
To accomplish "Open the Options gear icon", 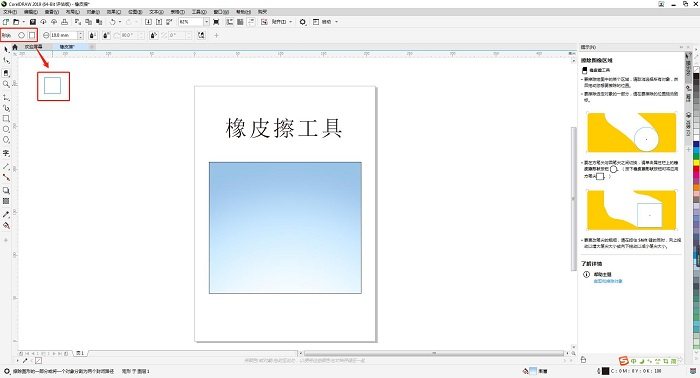I will tap(303, 22).
